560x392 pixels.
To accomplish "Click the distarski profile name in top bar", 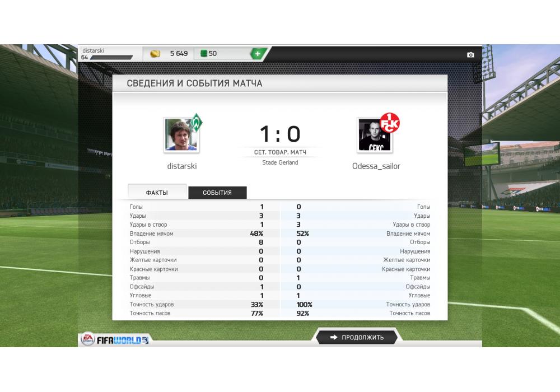I will (93, 50).
